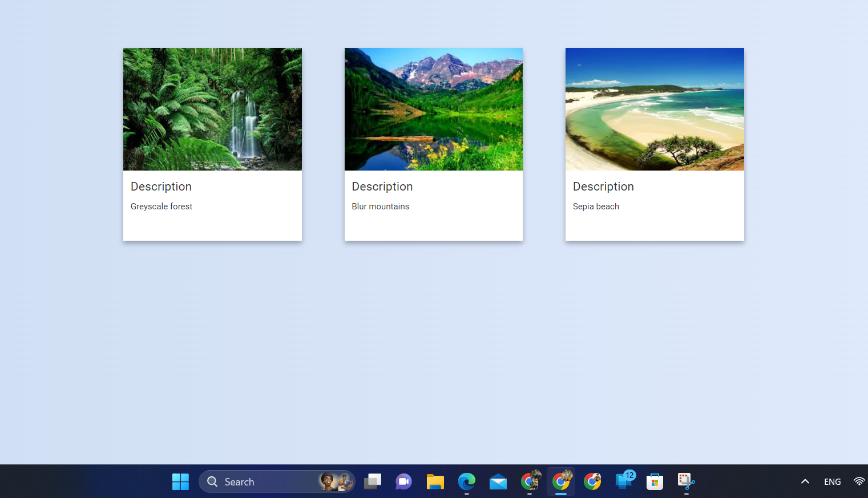The image size is (868, 498).
Task: Open the Mail app in taskbar
Action: click(498, 482)
